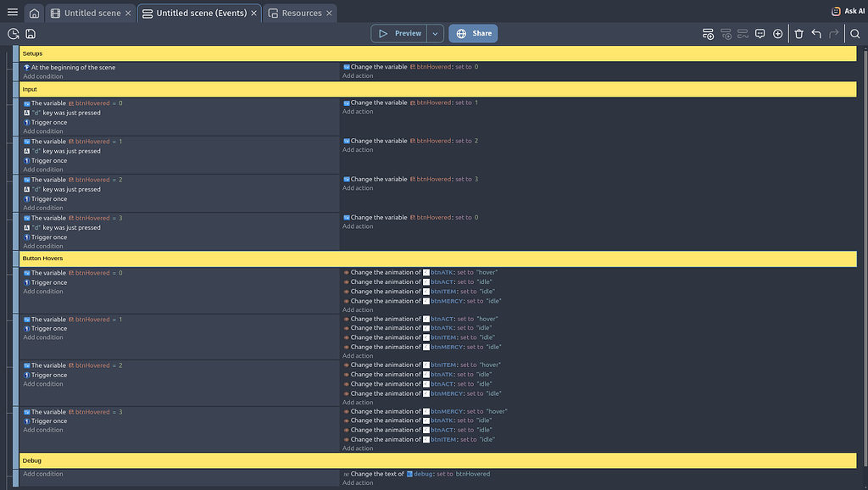The image size is (868, 490).
Task: Open search in events
Action: [x=854, y=34]
